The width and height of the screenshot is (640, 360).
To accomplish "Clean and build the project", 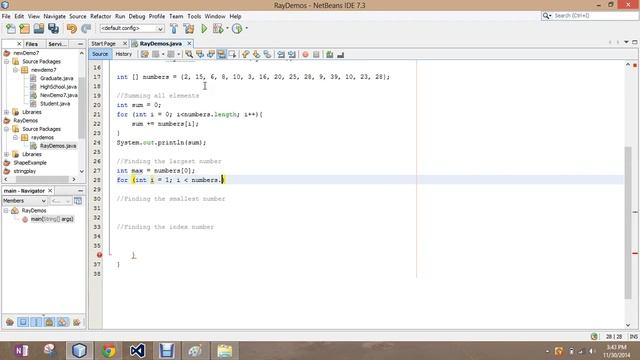I will pyautogui.click(x=189, y=29).
